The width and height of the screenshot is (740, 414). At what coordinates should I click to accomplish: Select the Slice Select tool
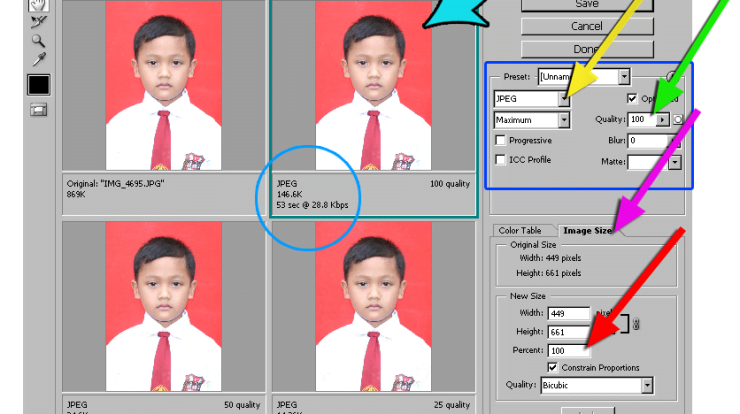point(38,22)
